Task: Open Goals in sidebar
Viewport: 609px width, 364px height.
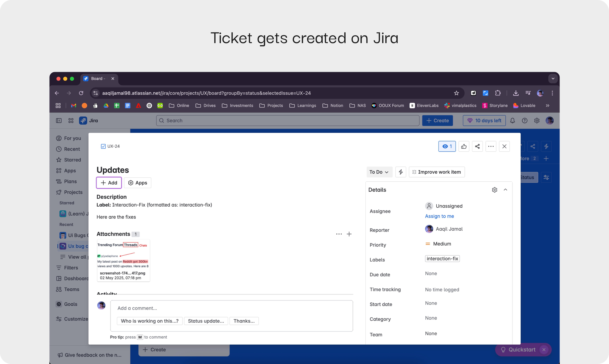Action: click(x=67, y=304)
